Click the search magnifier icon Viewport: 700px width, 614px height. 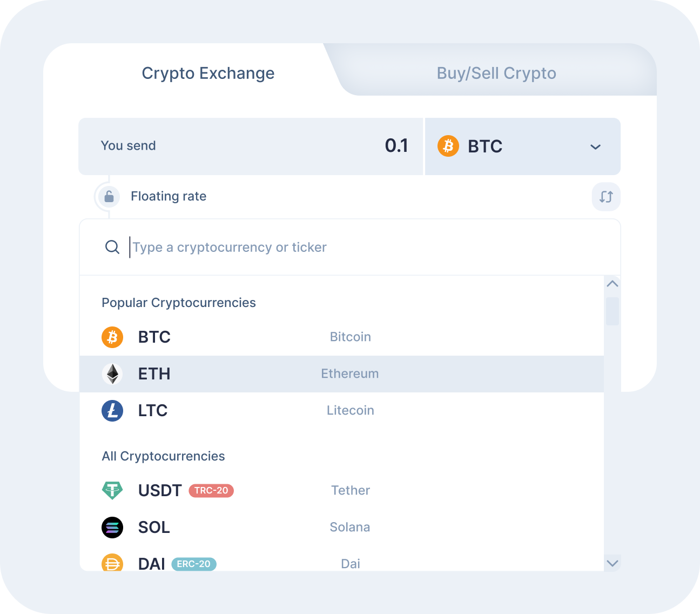point(112,247)
